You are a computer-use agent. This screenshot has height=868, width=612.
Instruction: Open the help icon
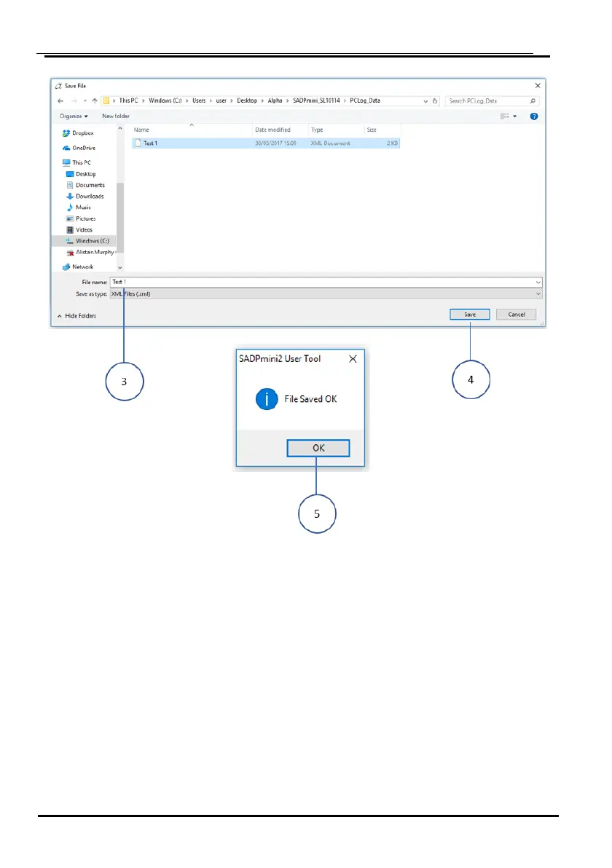pyautogui.click(x=534, y=117)
